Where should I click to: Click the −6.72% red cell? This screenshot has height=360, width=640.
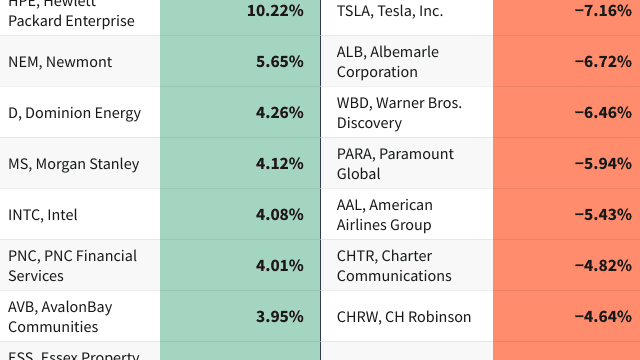pyautogui.click(x=567, y=61)
